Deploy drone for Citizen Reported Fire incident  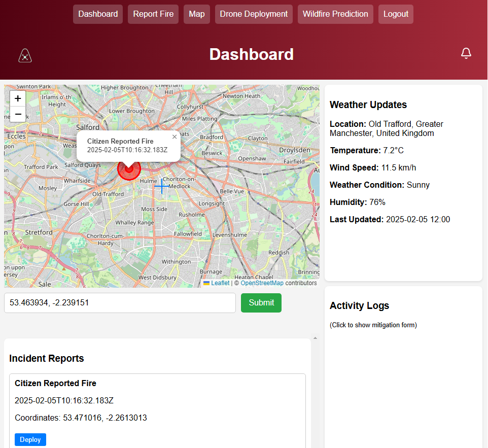30,439
